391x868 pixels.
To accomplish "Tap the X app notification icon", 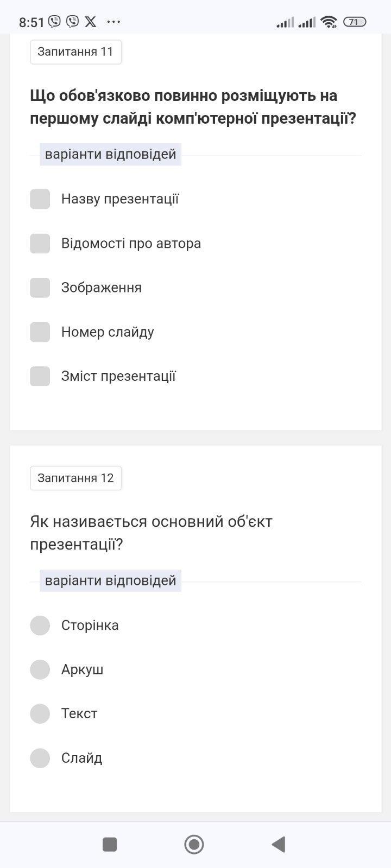I will click(91, 22).
